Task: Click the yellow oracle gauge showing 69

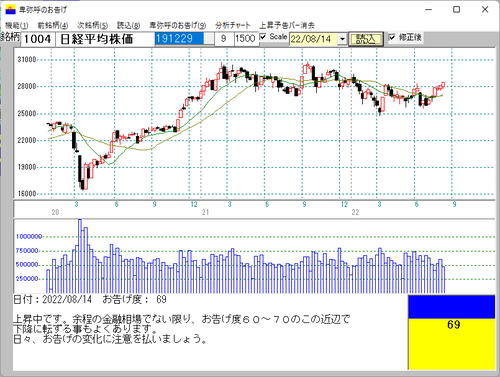Action: pos(452,344)
